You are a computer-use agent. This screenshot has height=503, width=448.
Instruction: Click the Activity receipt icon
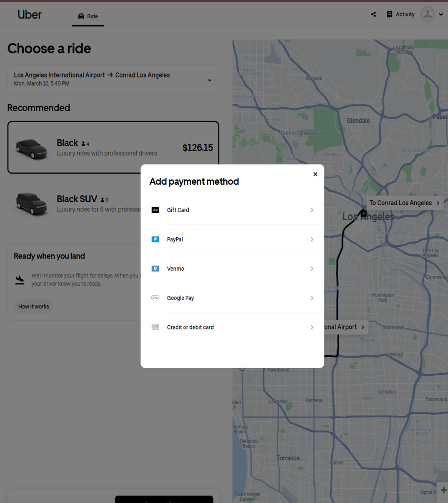[x=389, y=15]
